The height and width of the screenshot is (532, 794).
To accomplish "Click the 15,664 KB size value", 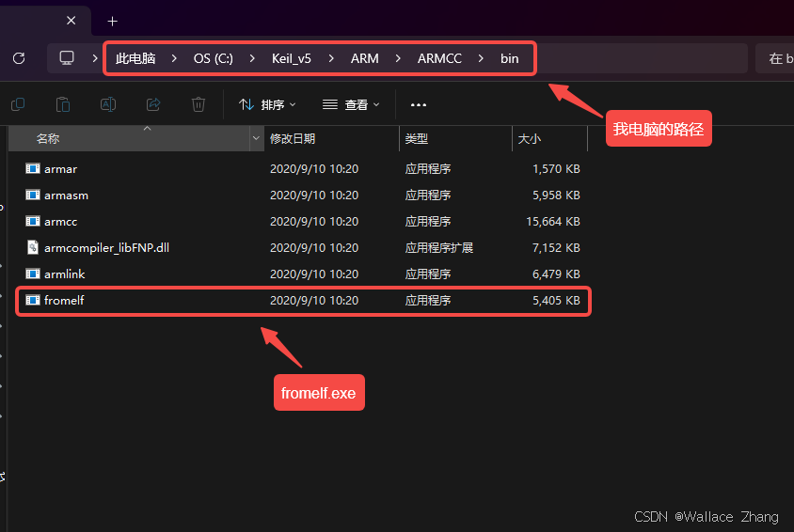I will click(553, 222).
